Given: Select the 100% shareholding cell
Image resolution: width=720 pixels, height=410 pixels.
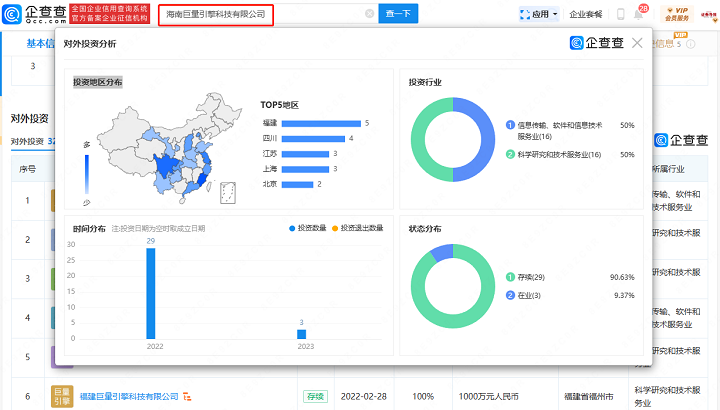Looking at the screenshot, I should pyautogui.click(x=423, y=396).
